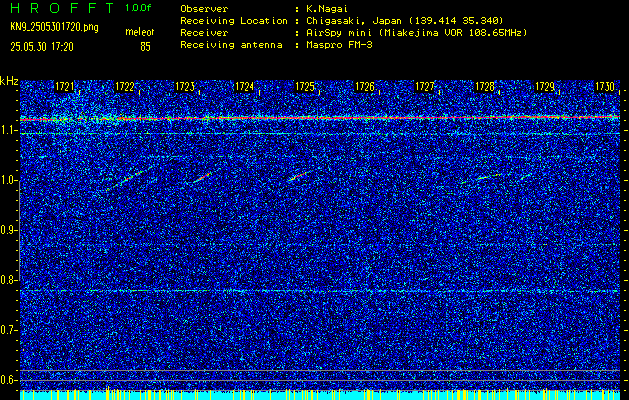
Task: Select the 1726 time marker label
Action: [365, 87]
